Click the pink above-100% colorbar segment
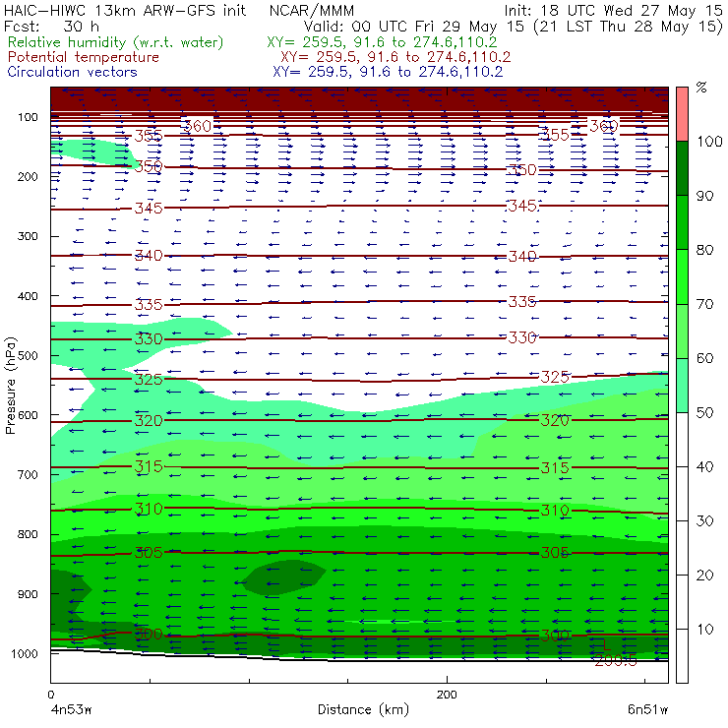Viewport: 728px width, 728px height. (x=682, y=114)
